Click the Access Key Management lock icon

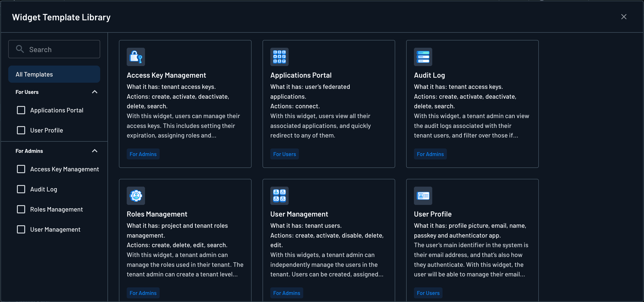coord(136,57)
